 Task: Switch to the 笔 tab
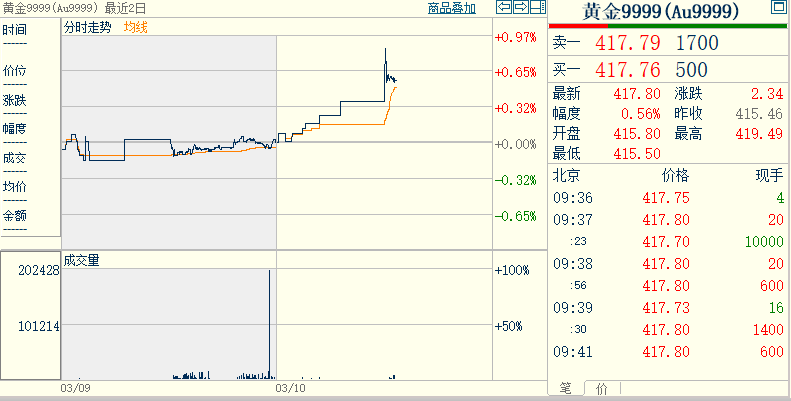565,388
